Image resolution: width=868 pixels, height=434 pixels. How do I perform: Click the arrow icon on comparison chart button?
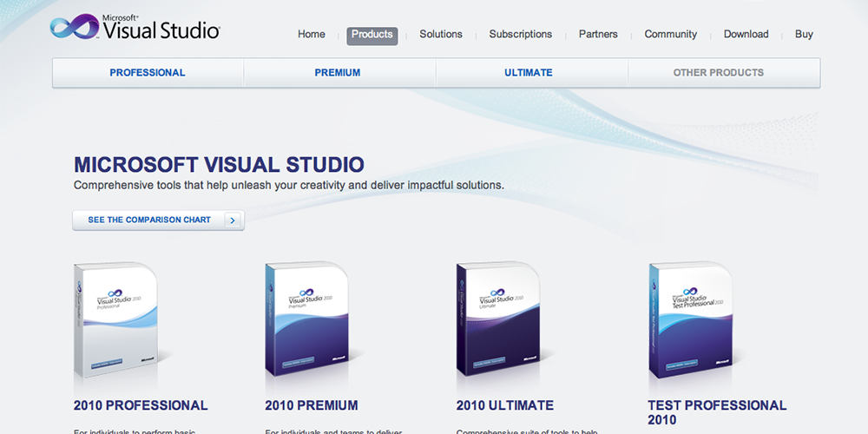click(x=232, y=220)
